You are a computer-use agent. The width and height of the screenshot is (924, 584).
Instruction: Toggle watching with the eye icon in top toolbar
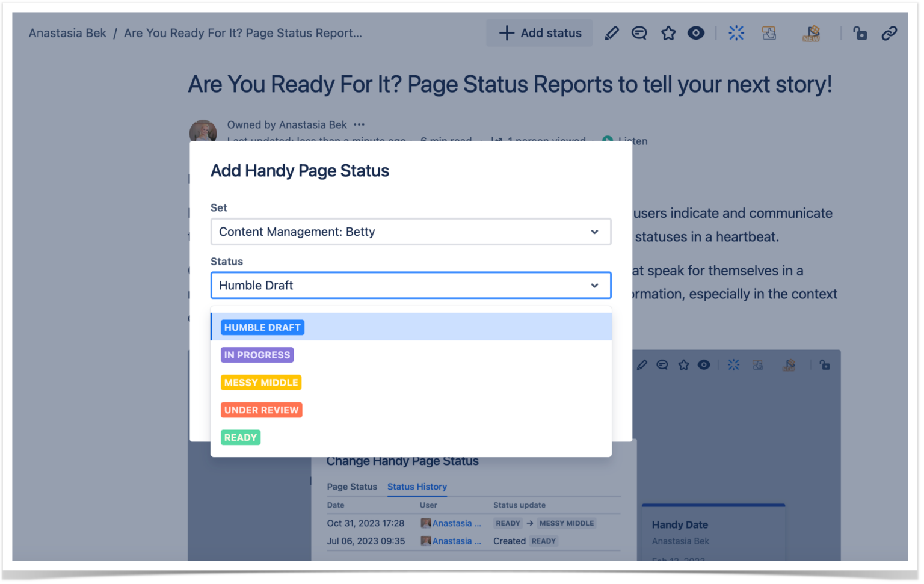coord(696,34)
